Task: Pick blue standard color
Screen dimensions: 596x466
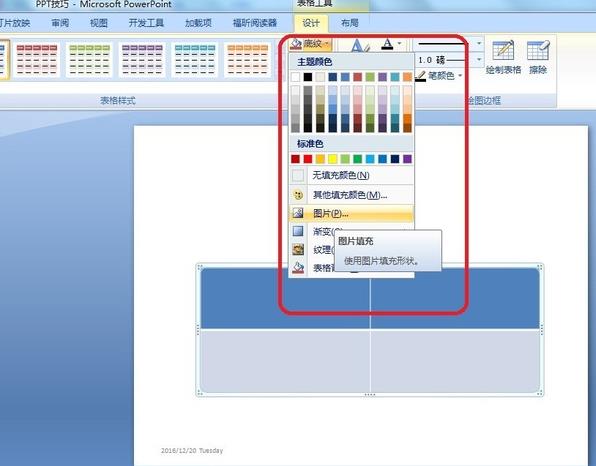Action: tap(382, 159)
